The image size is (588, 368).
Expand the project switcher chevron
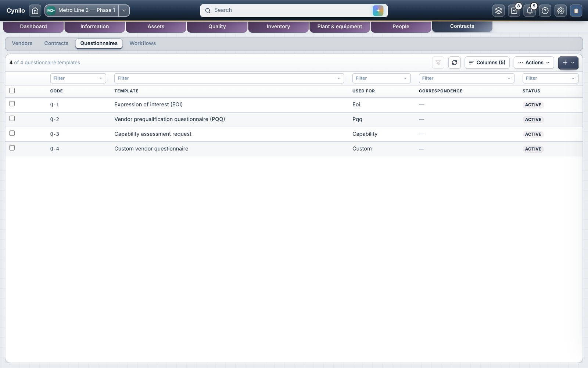point(124,11)
